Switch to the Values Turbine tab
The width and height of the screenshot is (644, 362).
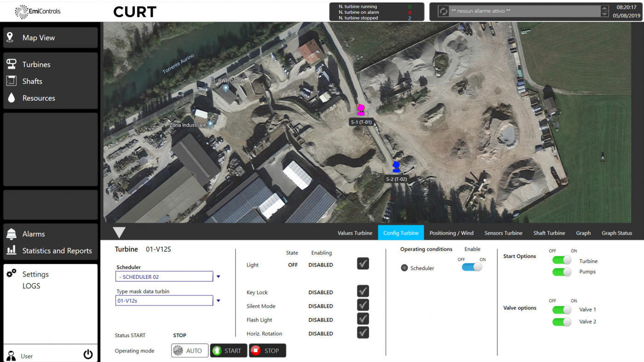(355, 233)
